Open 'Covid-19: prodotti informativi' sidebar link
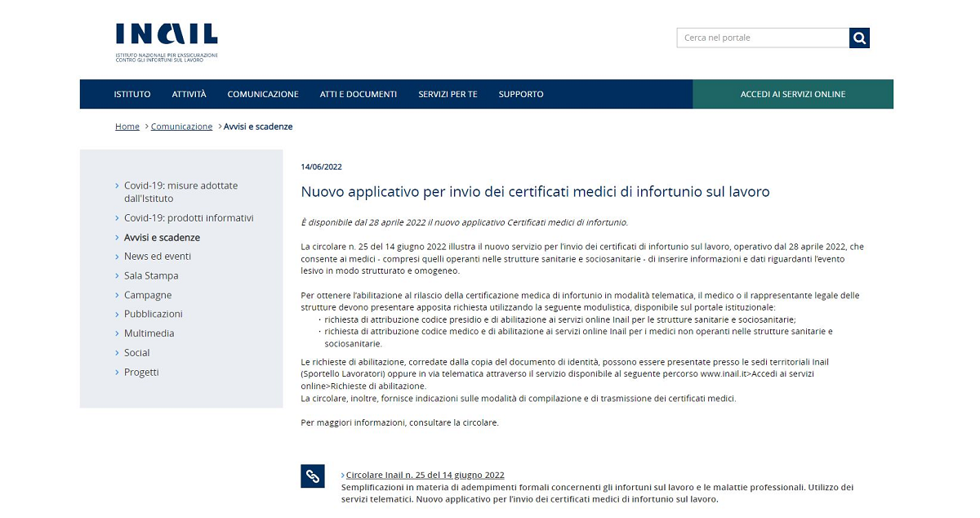The width and height of the screenshot is (980, 518). [x=189, y=218]
